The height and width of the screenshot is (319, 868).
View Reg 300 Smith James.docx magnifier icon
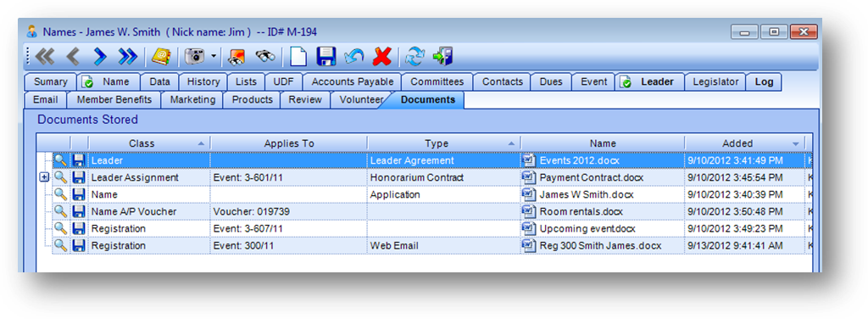pos(61,245)
